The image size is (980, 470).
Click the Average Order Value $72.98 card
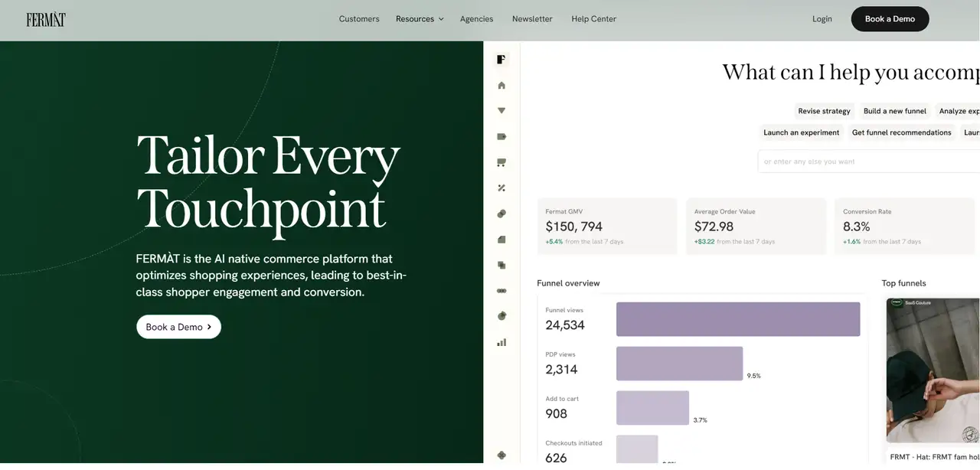(x=756, y=227)
